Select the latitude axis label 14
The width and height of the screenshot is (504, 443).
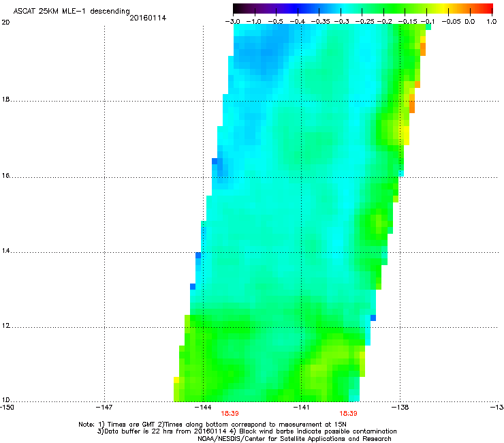[5, 251]
